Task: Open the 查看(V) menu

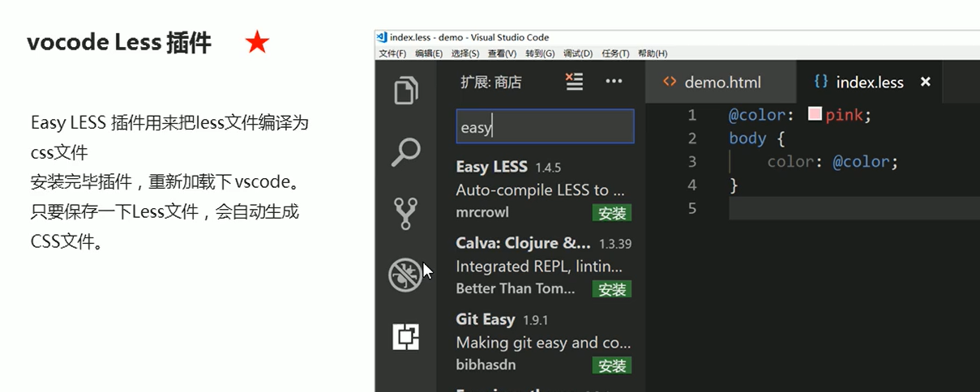Action: [502, 53]
